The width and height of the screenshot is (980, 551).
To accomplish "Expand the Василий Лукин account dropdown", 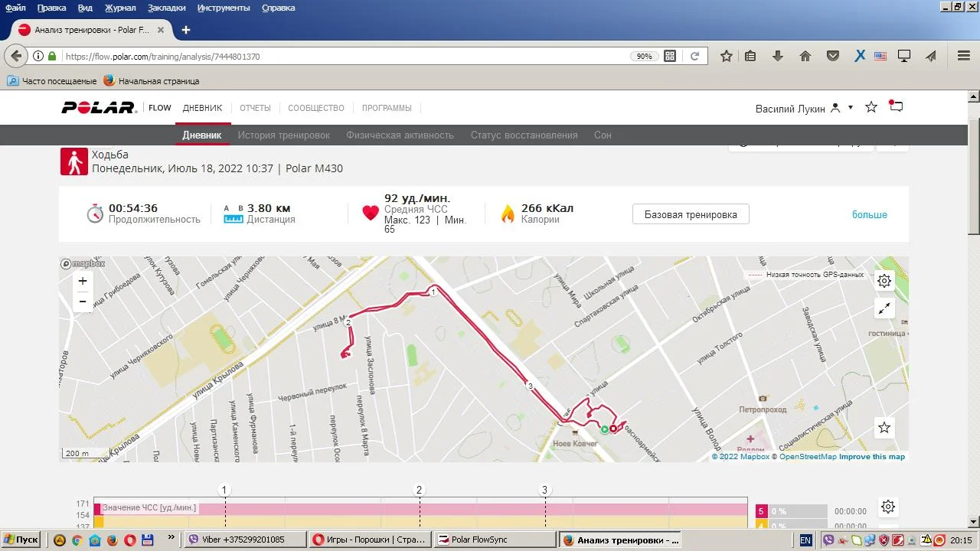I will [x=851, y=108].
